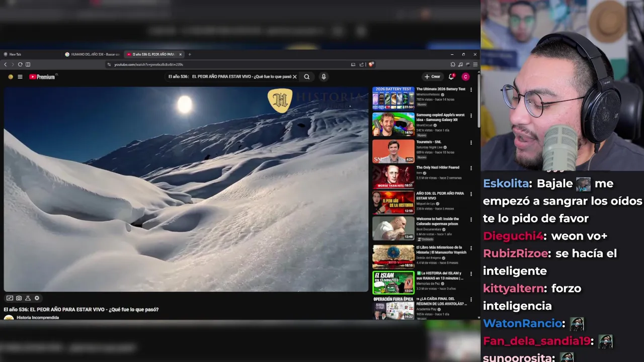The image size is (644, 362).
Task: Switch to the HUMANO DEL AÑO 536 Google tab
Action: point(93,54)
